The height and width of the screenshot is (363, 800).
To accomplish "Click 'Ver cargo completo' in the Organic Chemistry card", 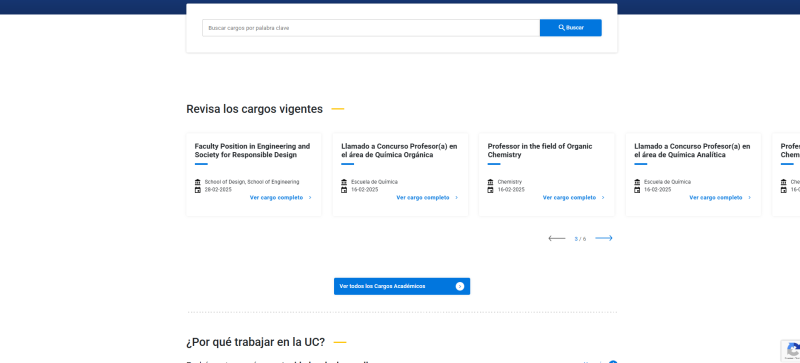I will click(569, 198).
